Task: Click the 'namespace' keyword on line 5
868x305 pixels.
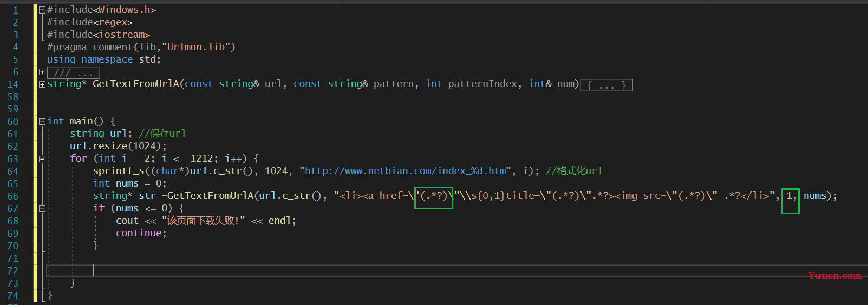Action: click(107, 59)
